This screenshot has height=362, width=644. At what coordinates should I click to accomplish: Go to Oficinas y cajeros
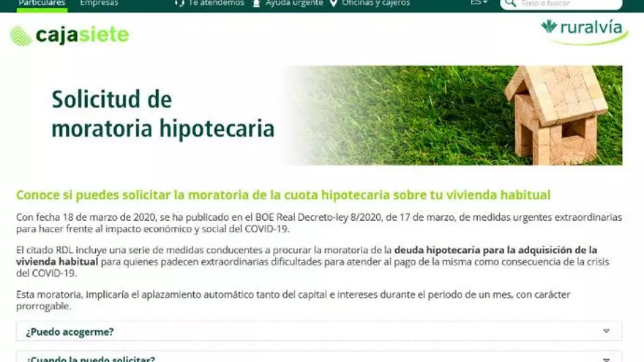pyautogui.click(x=375, y=3)
